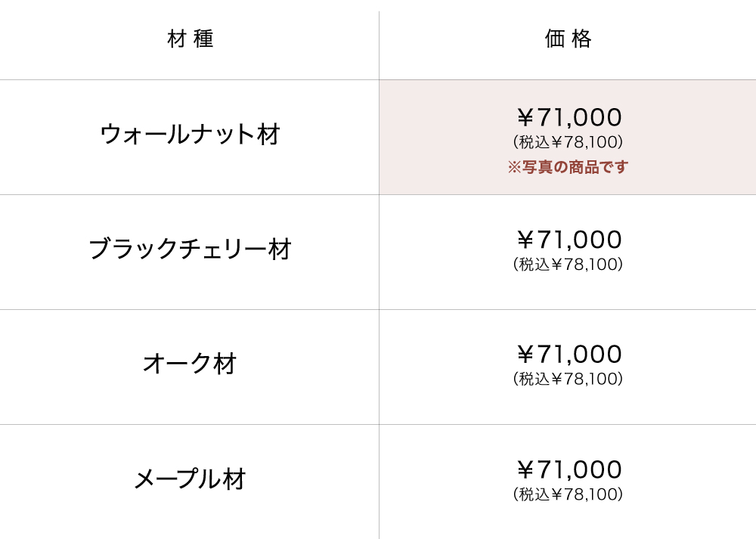This screenshot has width=756, height=539.
Task: Click maple's tax-included price text
Action: pyautogui.click(x=568, y=494)
